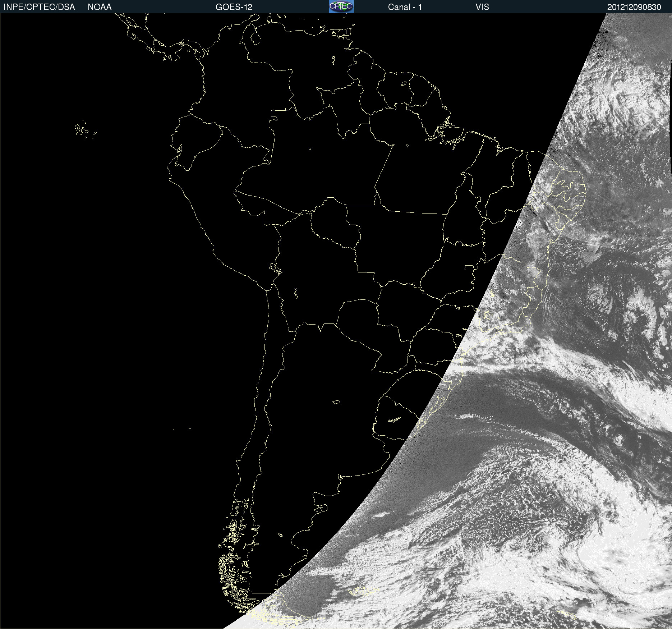672x629 pixels.
Task: Click the GOES-12 satellite label
Action: [x=234, y=7]
